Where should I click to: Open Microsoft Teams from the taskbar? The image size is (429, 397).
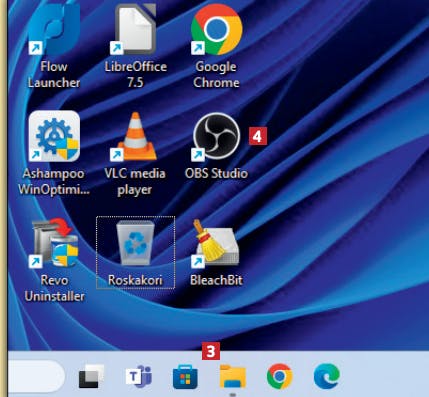click(139, 377)
